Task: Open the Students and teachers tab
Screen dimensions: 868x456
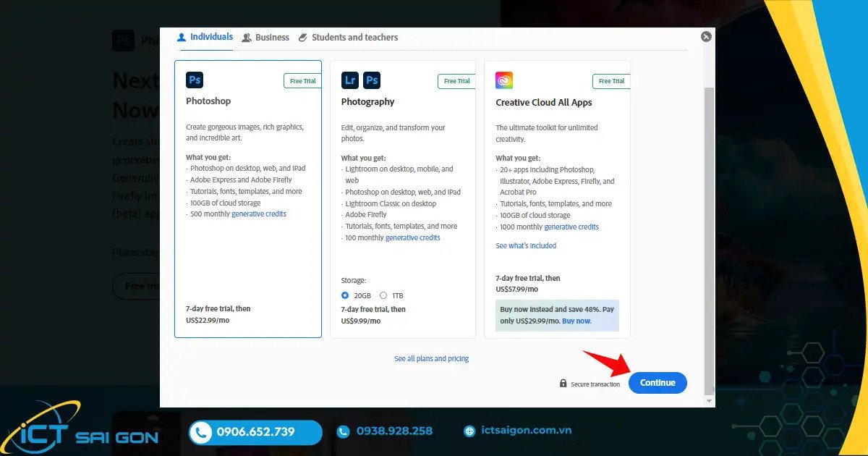Action: [x=348, y=38]
